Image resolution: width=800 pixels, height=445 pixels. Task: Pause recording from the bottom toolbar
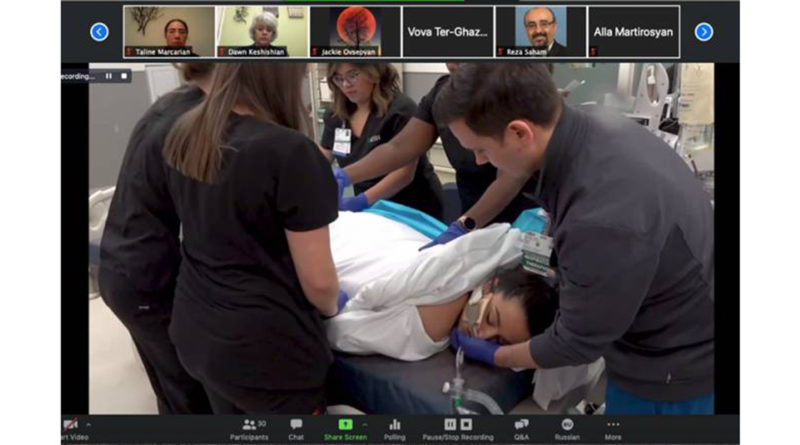pyautogui.click(x=450, y=424)
